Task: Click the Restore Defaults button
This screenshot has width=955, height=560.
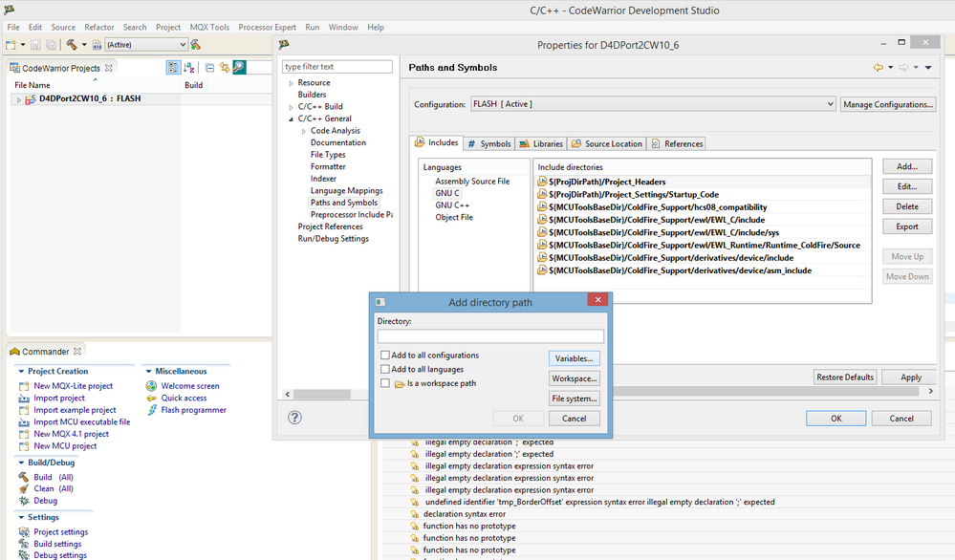Action: [845, 377]
